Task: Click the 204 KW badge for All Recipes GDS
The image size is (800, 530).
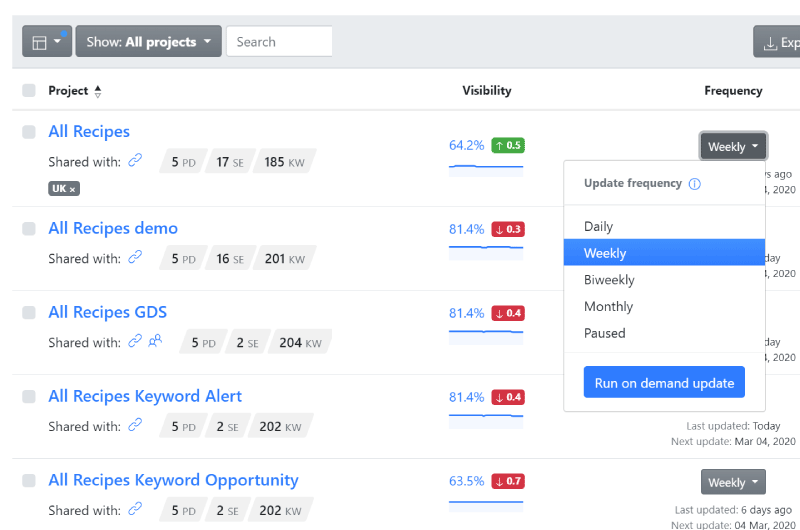Action: point(300,342)
